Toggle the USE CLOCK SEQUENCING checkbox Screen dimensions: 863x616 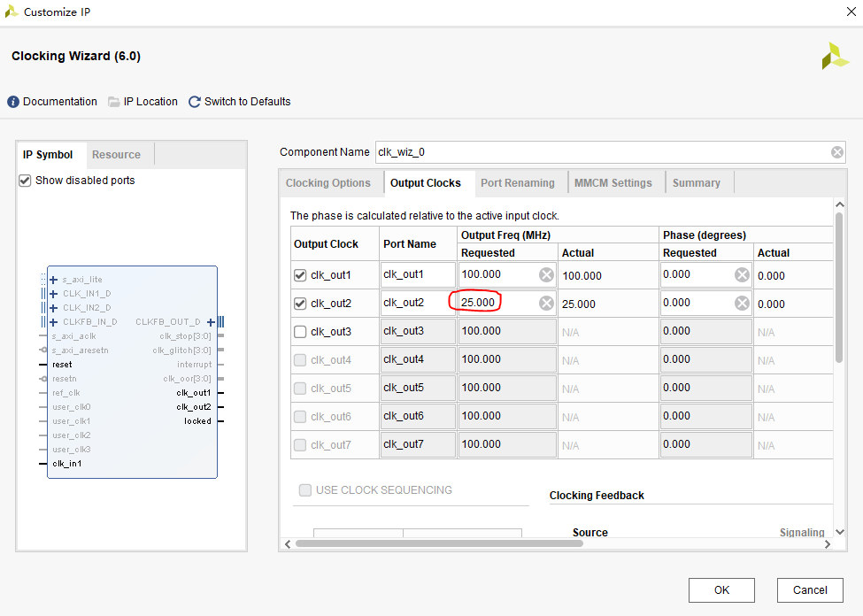[x=304, y=490]
